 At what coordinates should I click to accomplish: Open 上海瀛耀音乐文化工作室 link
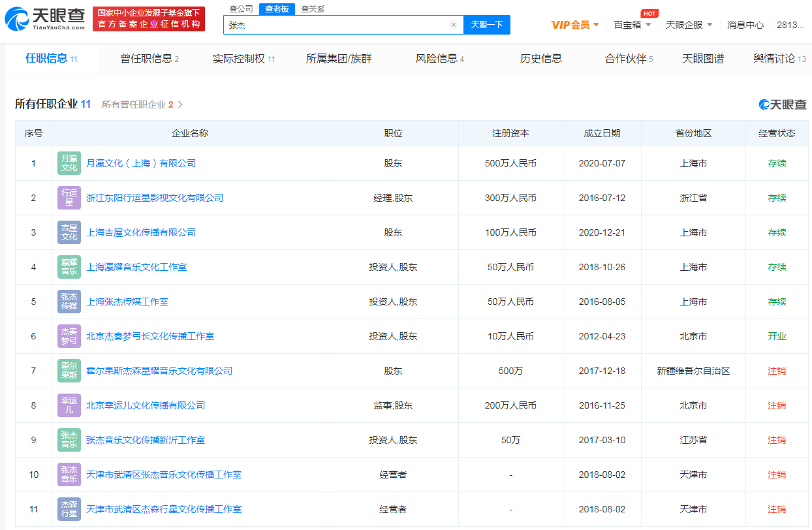pyautogui.click(x=136, y=267)
